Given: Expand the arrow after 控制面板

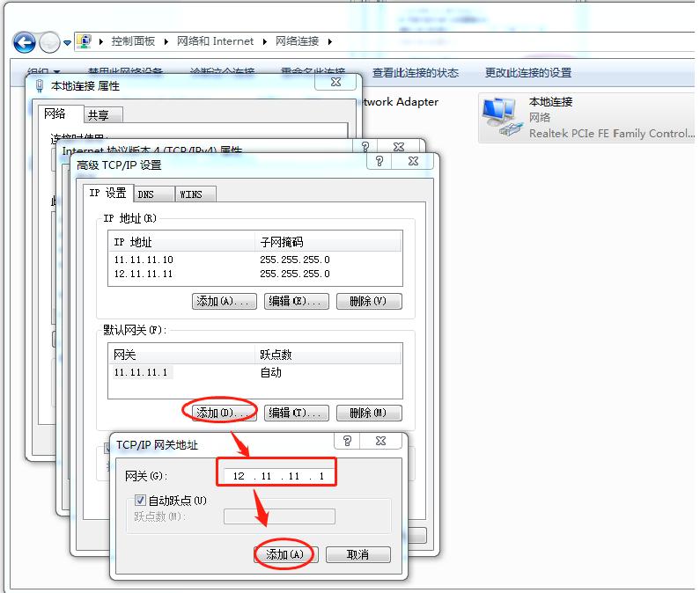Looking at the screenshot, I should (166, 42).
